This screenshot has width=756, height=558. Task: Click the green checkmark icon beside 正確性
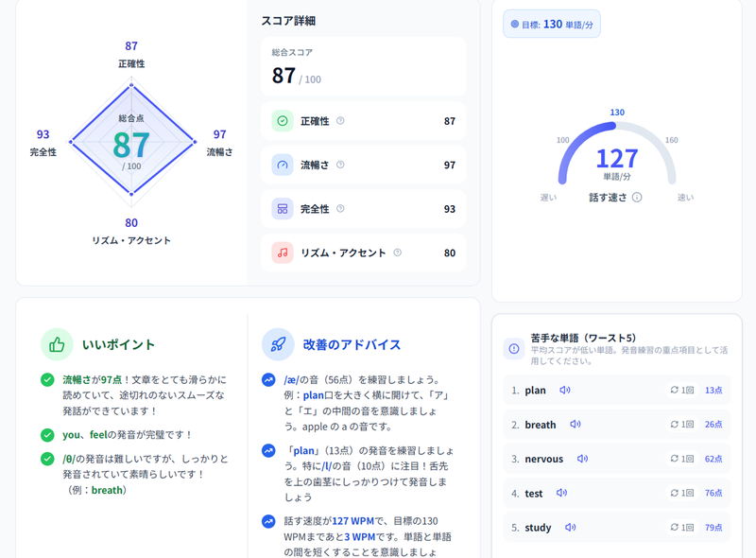click(x=281, y=121)
